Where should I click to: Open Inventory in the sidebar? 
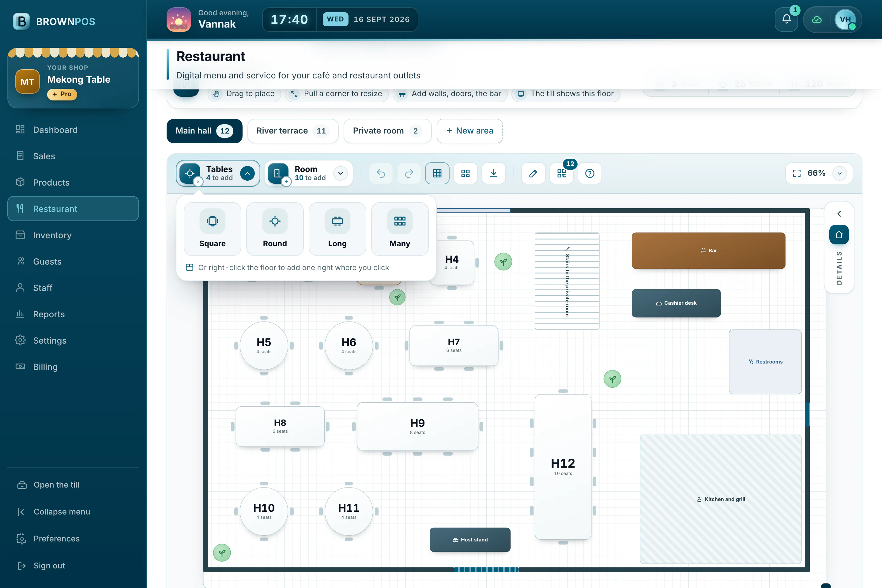pos(73,235)
